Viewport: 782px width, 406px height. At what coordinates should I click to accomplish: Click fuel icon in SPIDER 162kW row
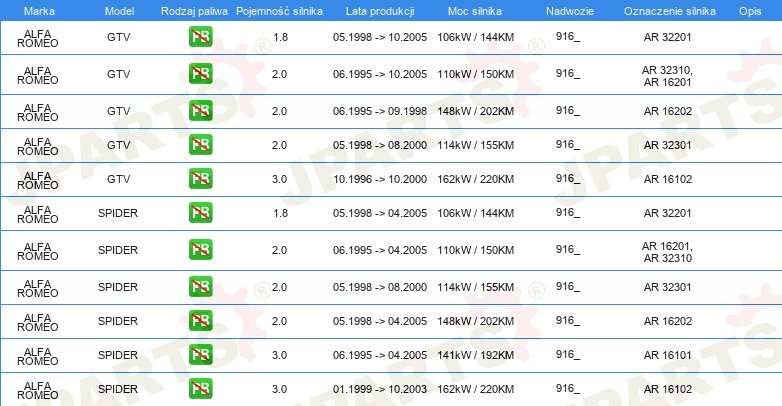click(200, 389)
